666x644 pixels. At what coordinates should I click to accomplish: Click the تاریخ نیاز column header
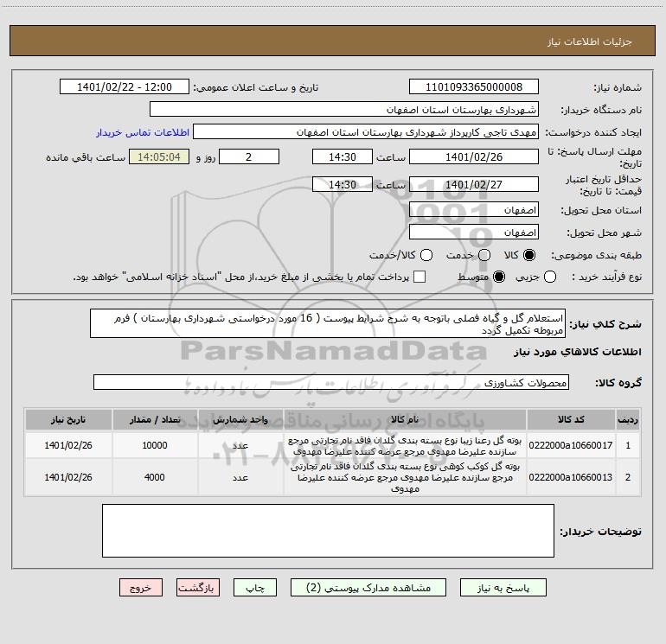click(68, 420)
